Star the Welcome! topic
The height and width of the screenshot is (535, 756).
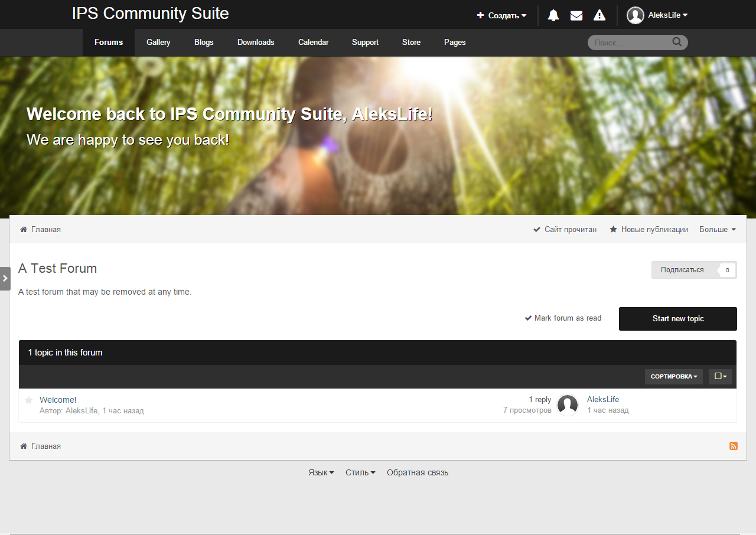(x=28, y=400)
